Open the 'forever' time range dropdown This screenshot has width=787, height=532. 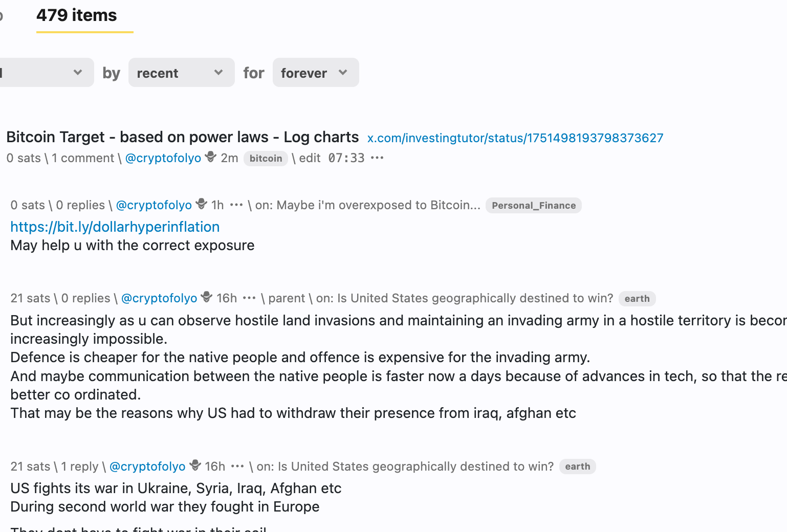(x=315, y=73)
